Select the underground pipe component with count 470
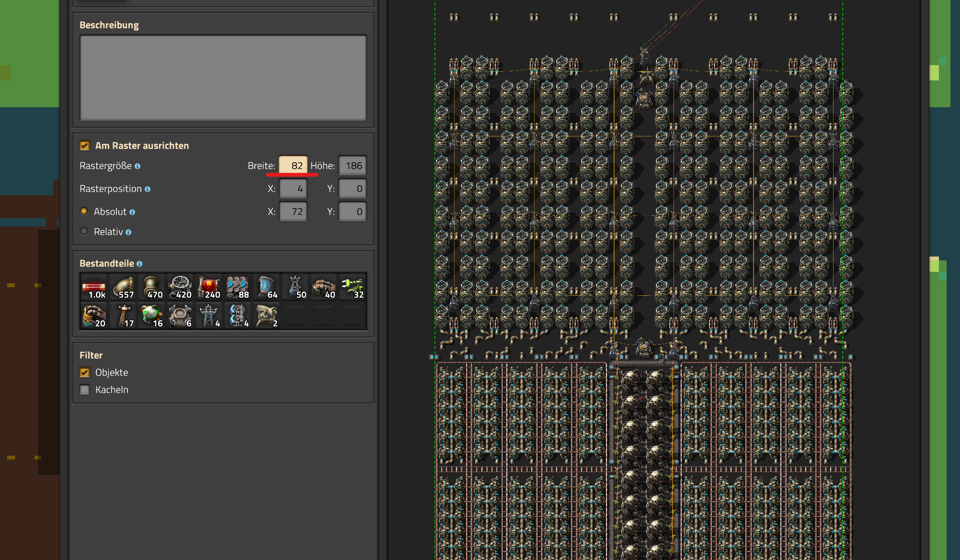 (x=151, y=287)
